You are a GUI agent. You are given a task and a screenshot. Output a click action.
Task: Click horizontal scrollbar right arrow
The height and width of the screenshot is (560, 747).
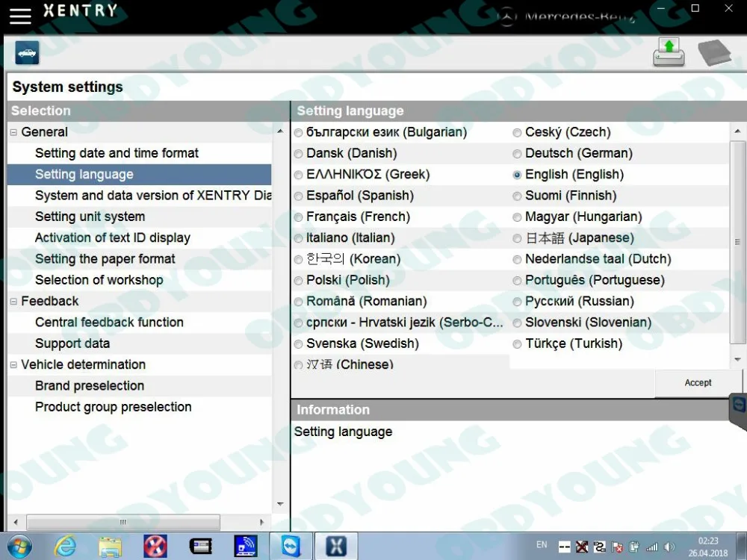coord(261,522)
